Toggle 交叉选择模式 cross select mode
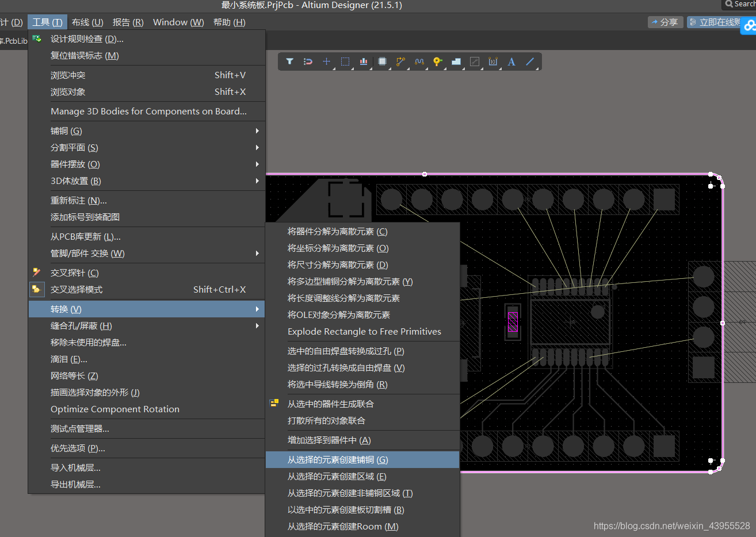The height and width of the screenshot is (537, 756). tap(77, 290)
